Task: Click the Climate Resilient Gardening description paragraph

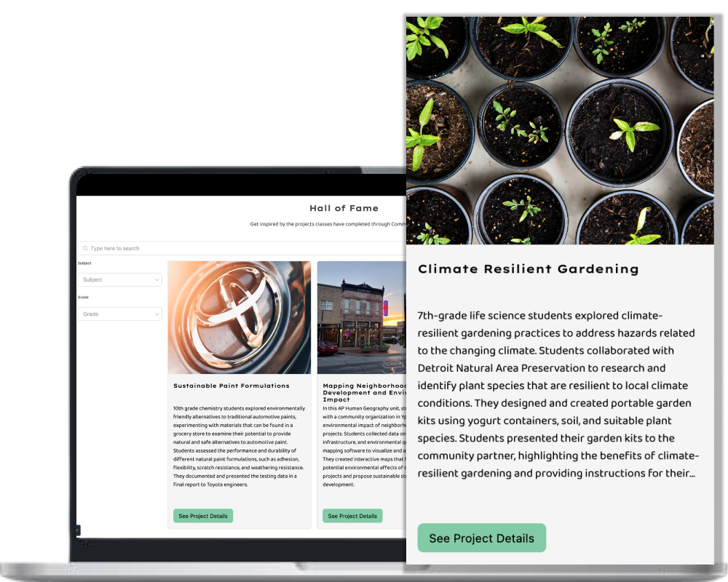Action: click(x=558, y=394)
